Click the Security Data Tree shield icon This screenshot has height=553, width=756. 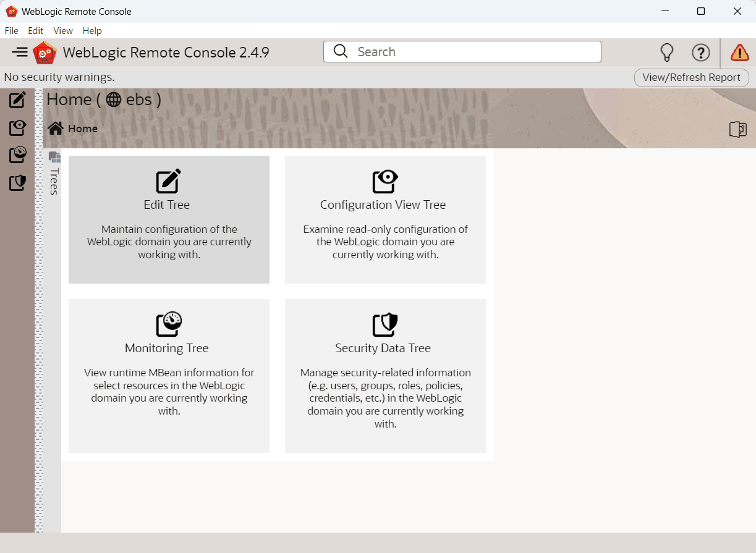(x=385, y=324)
